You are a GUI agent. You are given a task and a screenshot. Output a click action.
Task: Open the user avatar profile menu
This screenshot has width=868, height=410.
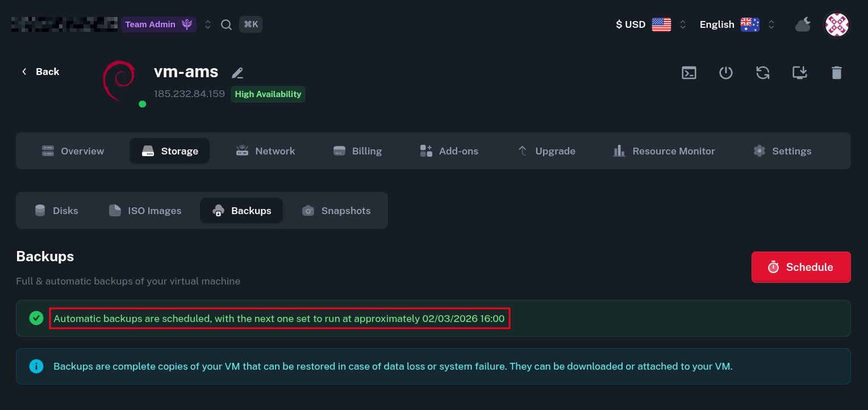(x=837, y=24)
